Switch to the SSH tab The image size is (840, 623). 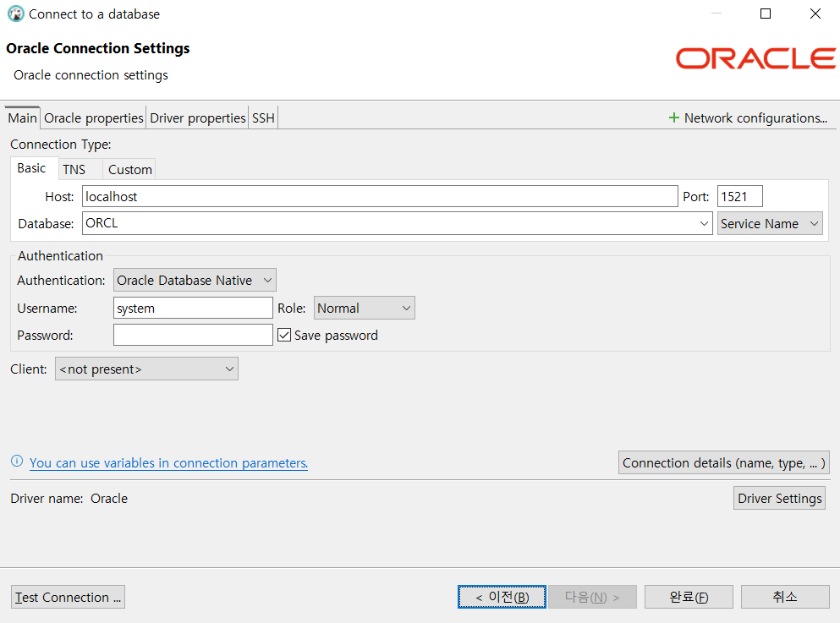pos(264,117)
